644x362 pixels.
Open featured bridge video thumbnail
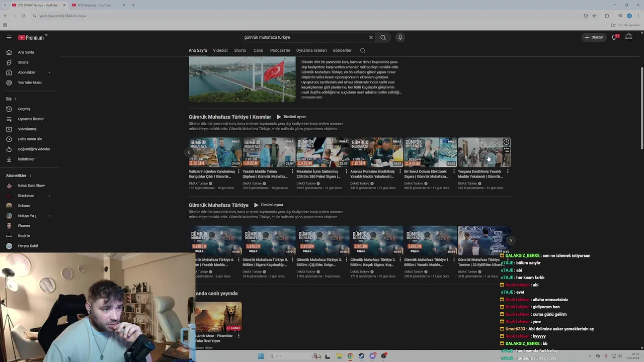242,79
